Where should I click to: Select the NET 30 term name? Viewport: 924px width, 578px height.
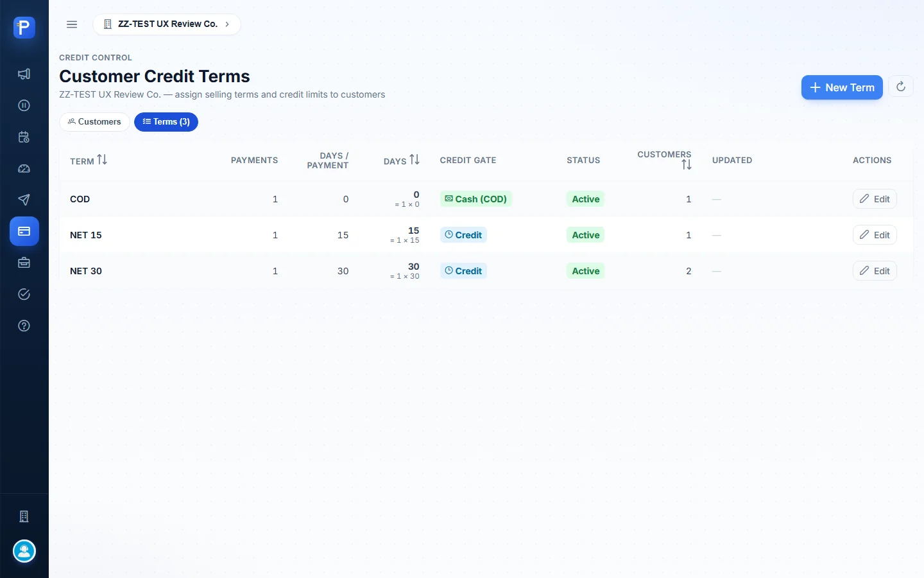tap(86, 271)
